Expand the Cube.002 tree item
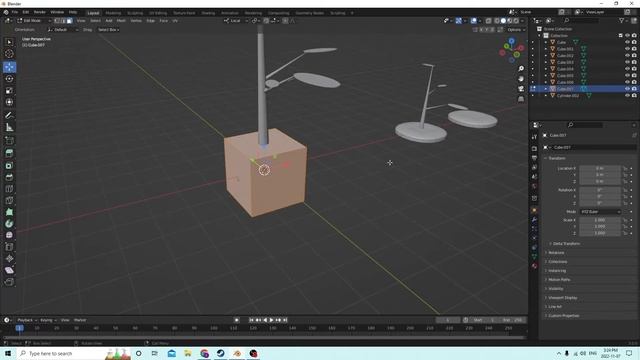Screen dimensions: 640x360 546,56
